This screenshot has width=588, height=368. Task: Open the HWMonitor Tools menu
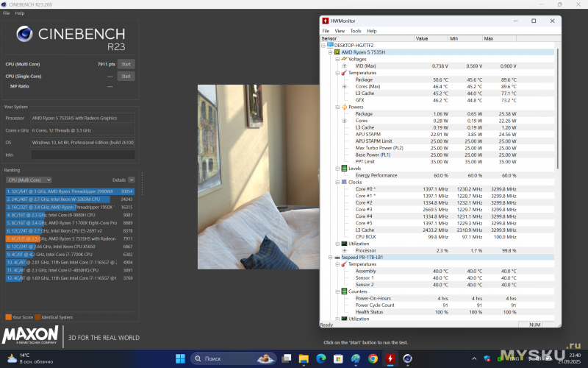pos(356,31)
